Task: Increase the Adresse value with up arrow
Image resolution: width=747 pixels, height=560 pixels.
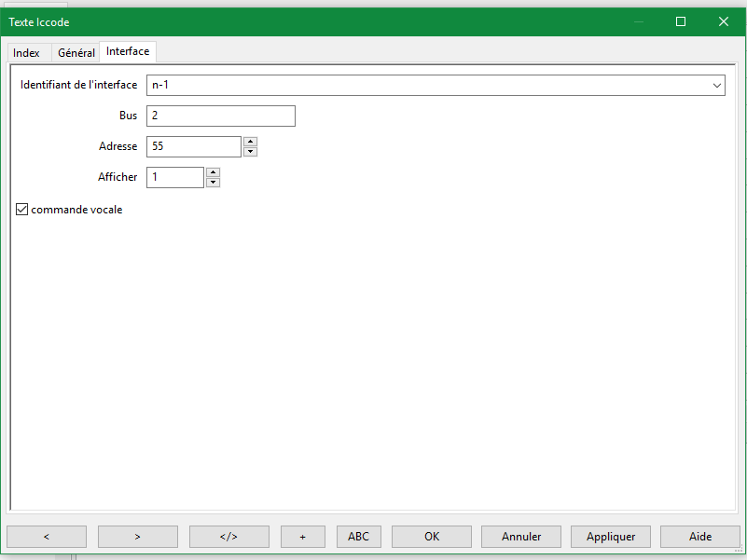Action: tap(250, 142)
